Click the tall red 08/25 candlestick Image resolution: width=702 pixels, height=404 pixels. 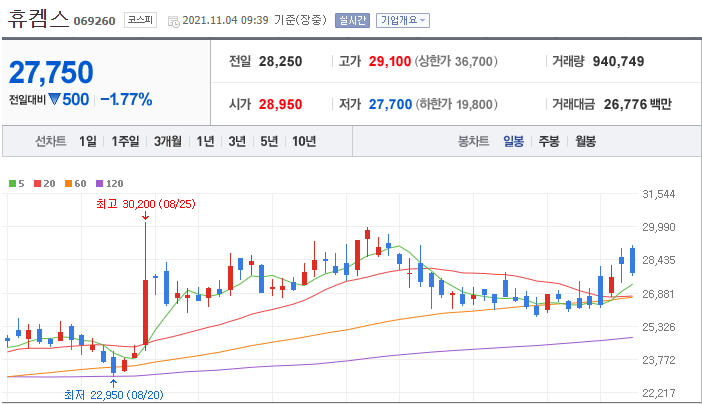click(146, 312)
